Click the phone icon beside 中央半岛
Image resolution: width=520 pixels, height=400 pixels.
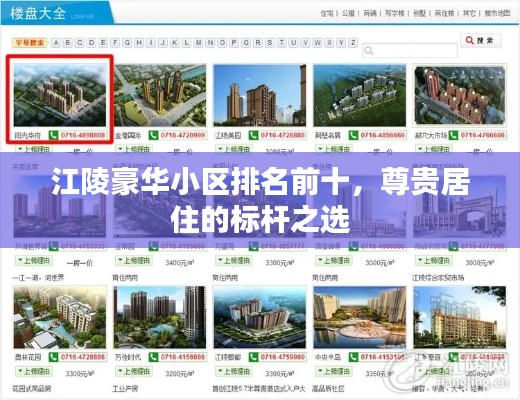coord(353,357)
